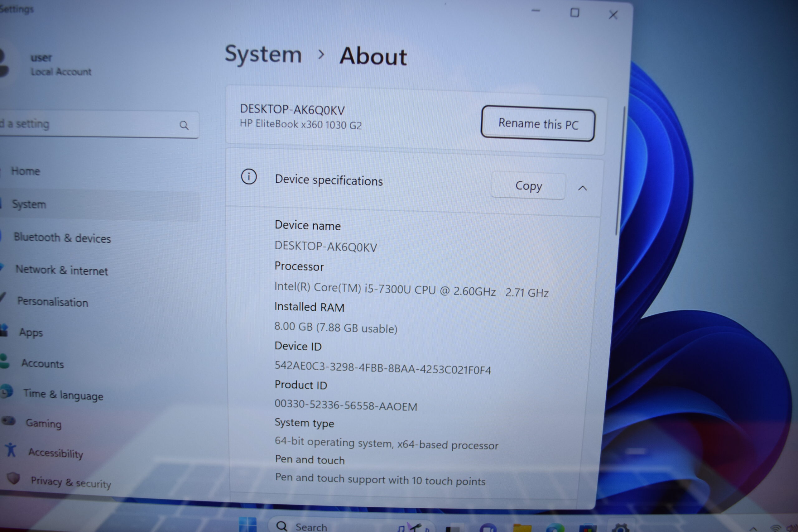
Task: Open Gaming settings
Action: tap(44, 424)
